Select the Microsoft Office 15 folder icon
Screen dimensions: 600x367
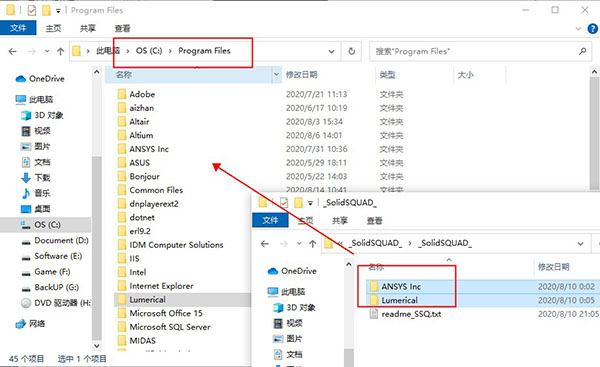tap(122, 313)
